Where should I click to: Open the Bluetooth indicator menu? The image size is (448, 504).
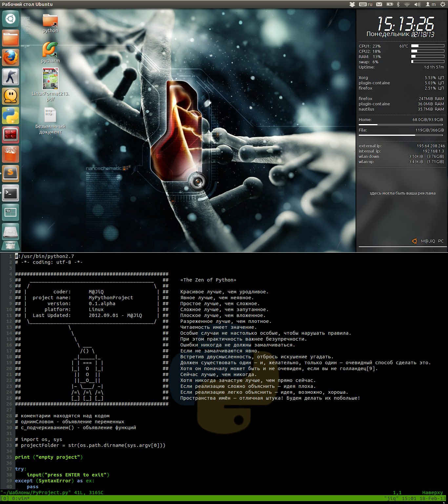(398, 4)
